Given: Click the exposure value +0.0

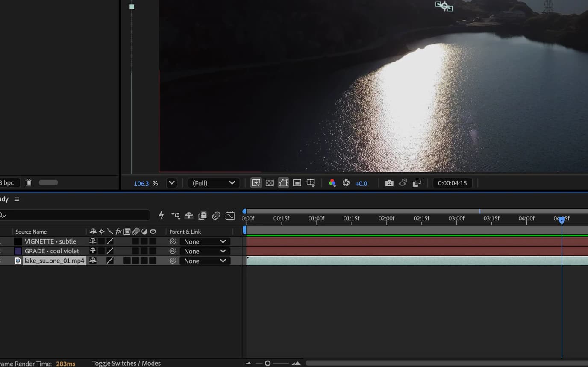Looking at the screenshot, I should [361, 183].
